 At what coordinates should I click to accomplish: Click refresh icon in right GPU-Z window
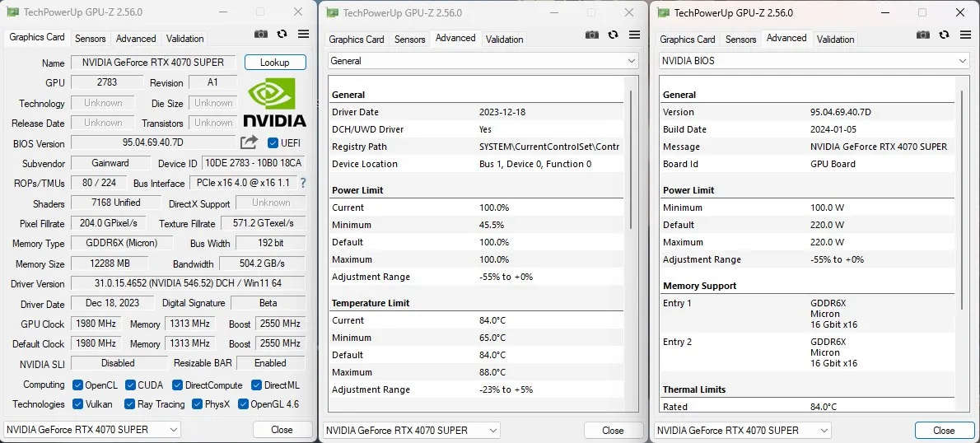(944, 35)
